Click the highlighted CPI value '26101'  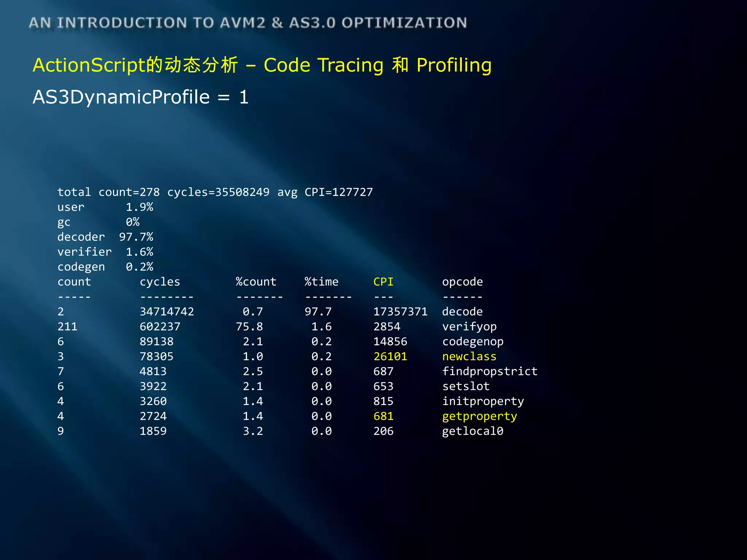390,357
